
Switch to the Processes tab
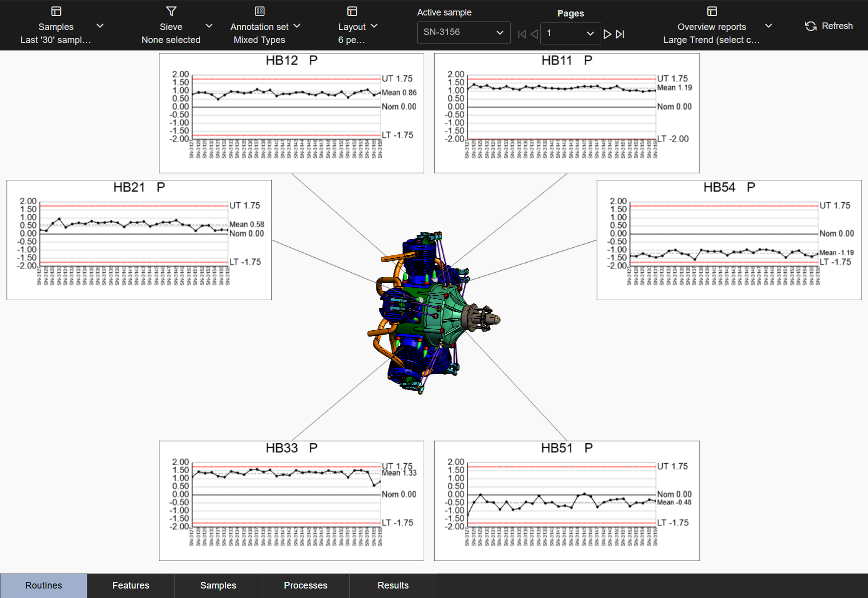click(305, 586)
